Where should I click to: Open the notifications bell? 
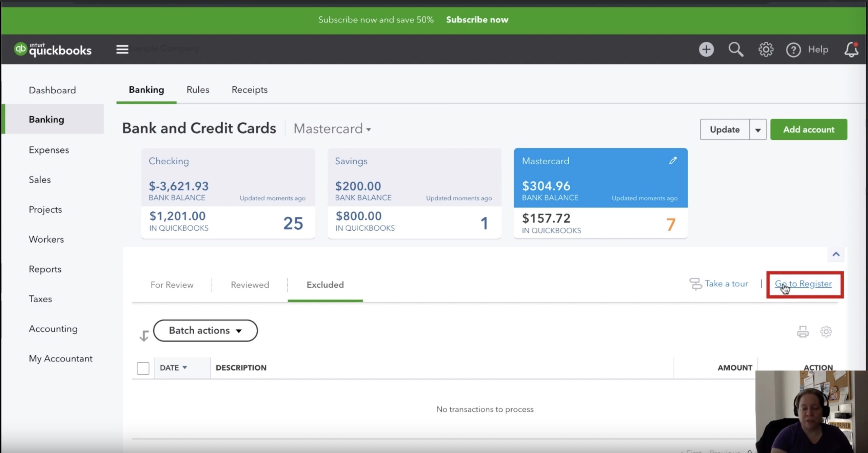coord(851,49)
